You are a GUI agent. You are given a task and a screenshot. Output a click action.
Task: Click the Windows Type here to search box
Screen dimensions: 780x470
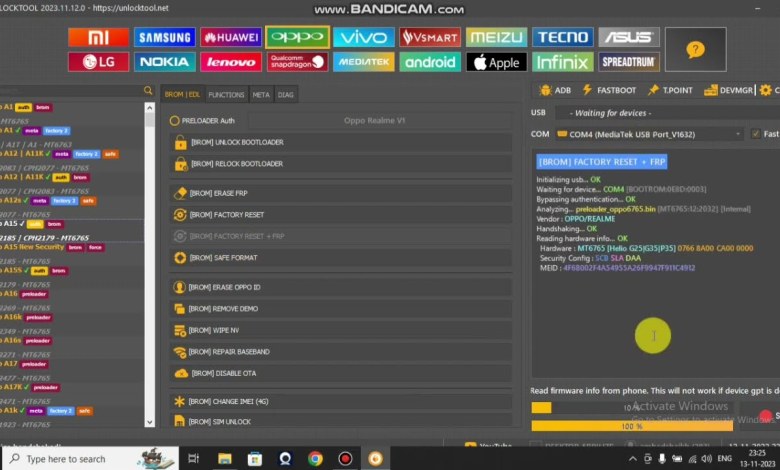(x=91, y=459)
